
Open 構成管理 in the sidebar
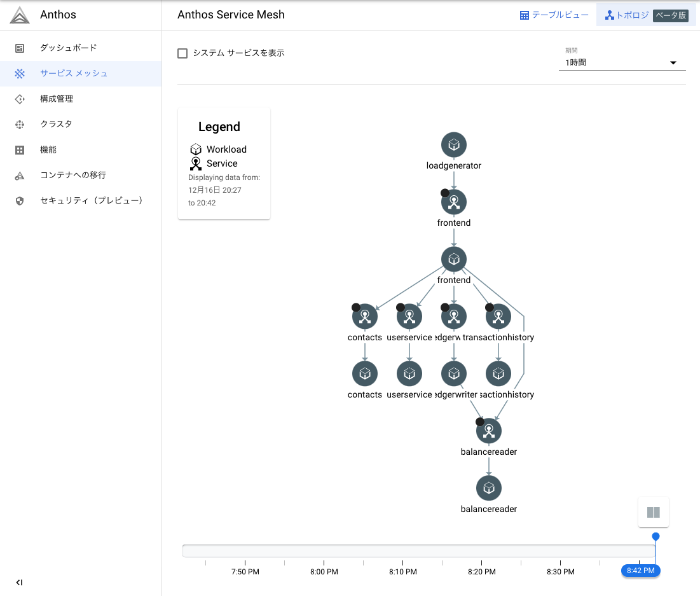tap(81, 99)
